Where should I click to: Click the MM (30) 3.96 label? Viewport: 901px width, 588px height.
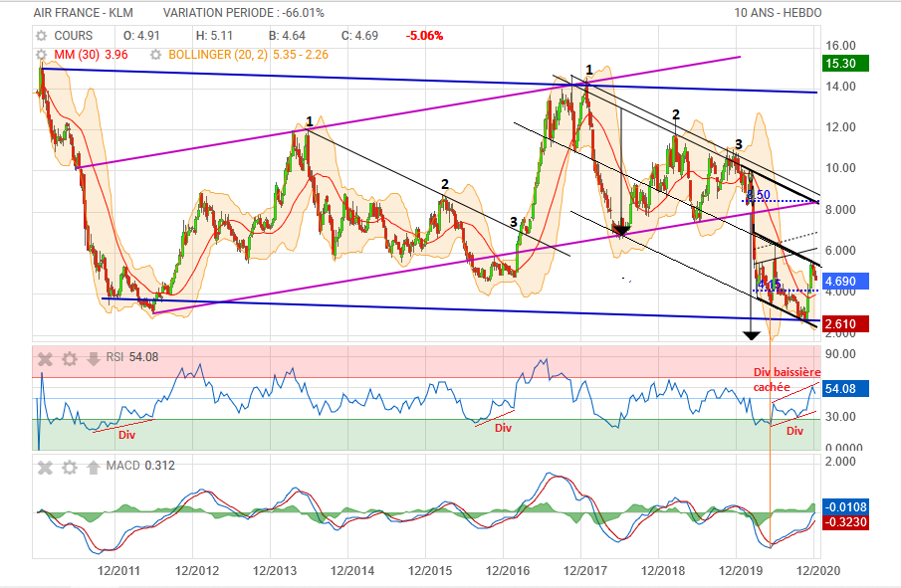pos(91,55)
